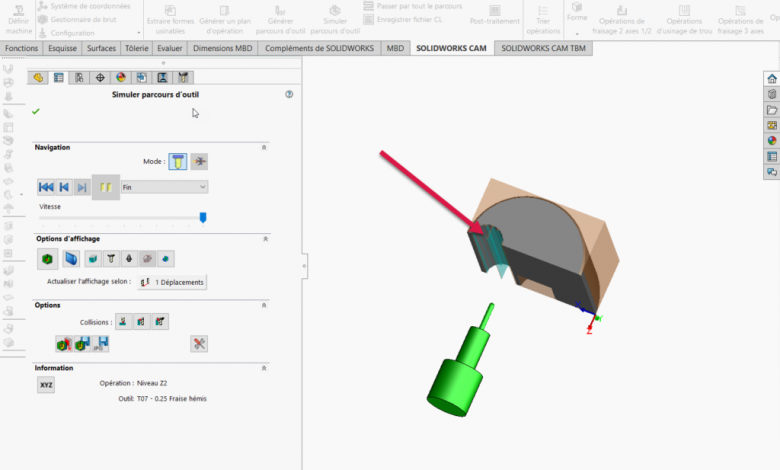
Task: Open the Fin run-to dropdown
Action: (165, 187)
